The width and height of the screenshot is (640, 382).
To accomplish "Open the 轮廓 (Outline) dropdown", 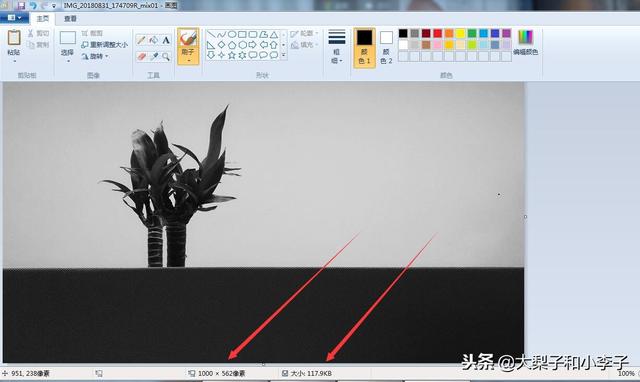I will [x=304, y=33].
